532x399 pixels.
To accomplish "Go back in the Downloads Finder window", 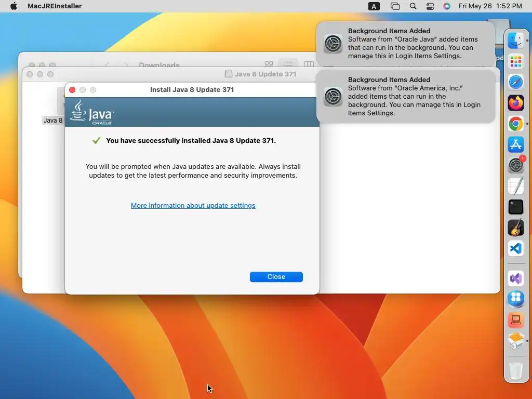I will [x=108, y=64].
